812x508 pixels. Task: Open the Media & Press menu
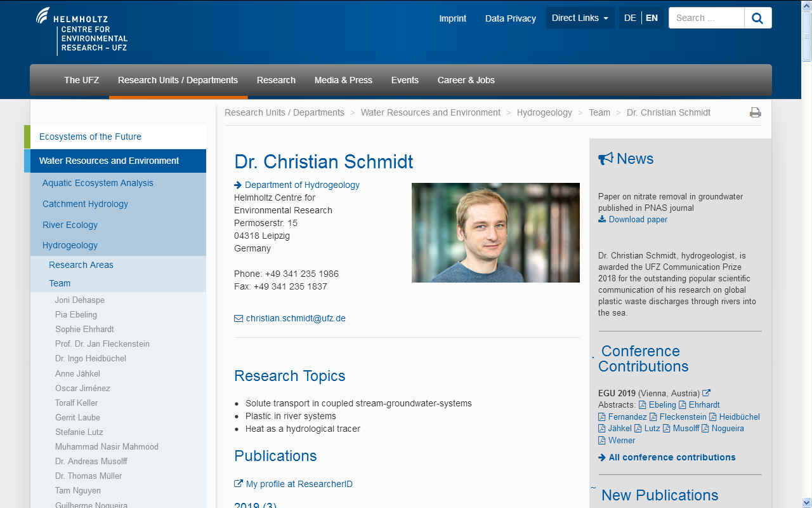343,80
